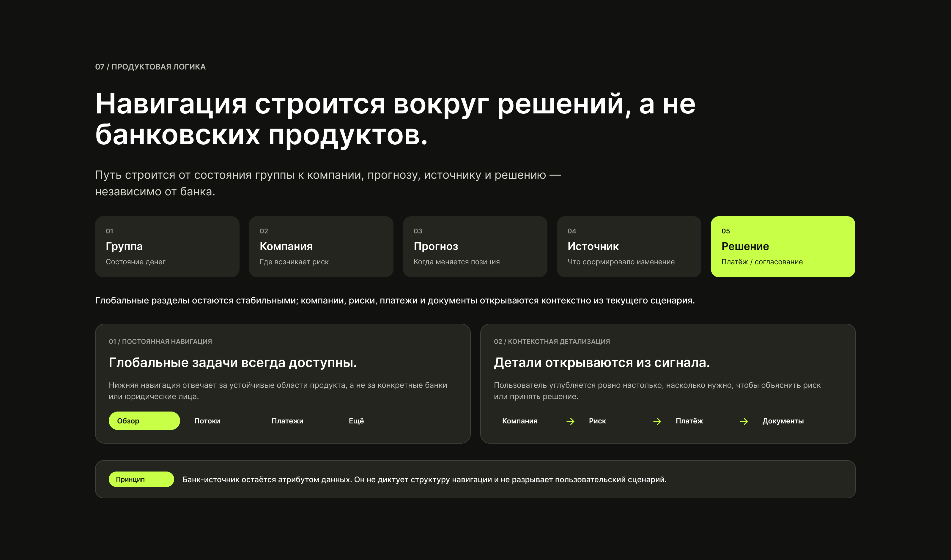
Task: Open the Платежи tab
Action: (287, 421)
